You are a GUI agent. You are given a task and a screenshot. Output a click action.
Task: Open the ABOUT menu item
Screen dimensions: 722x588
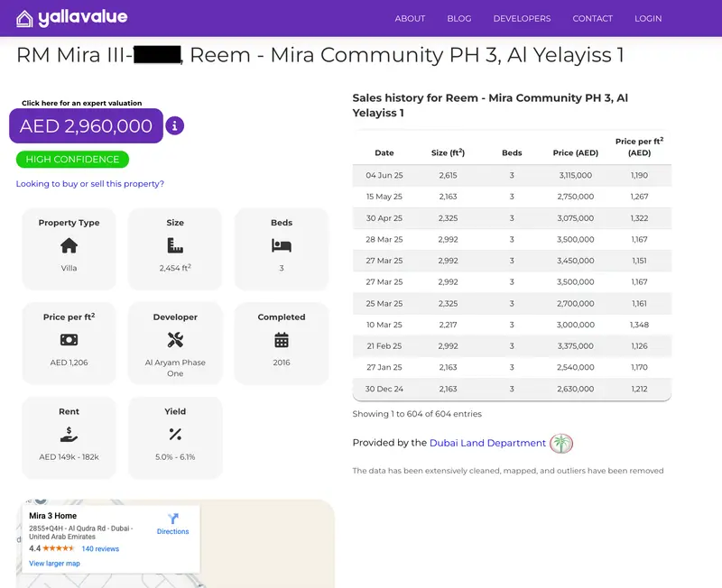410,18
